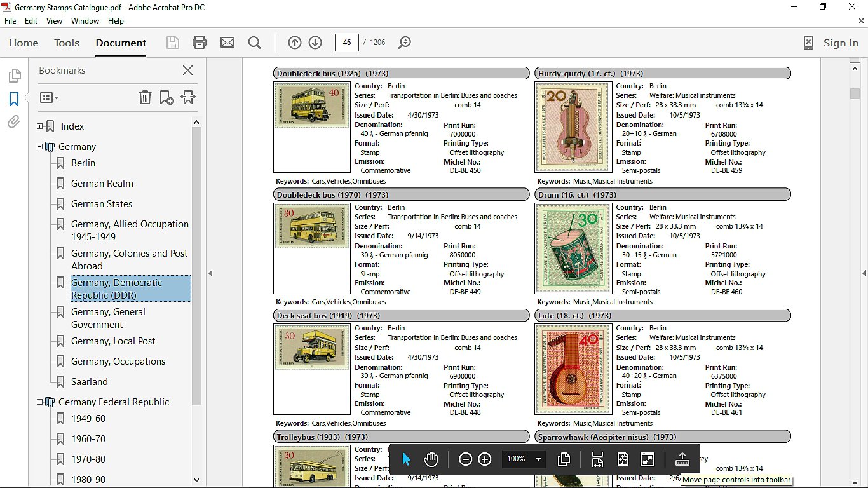The width and height of the screenshot is (868, 488).
Task: Click the zoom in plus icon
Action: (x=485, y=459)
